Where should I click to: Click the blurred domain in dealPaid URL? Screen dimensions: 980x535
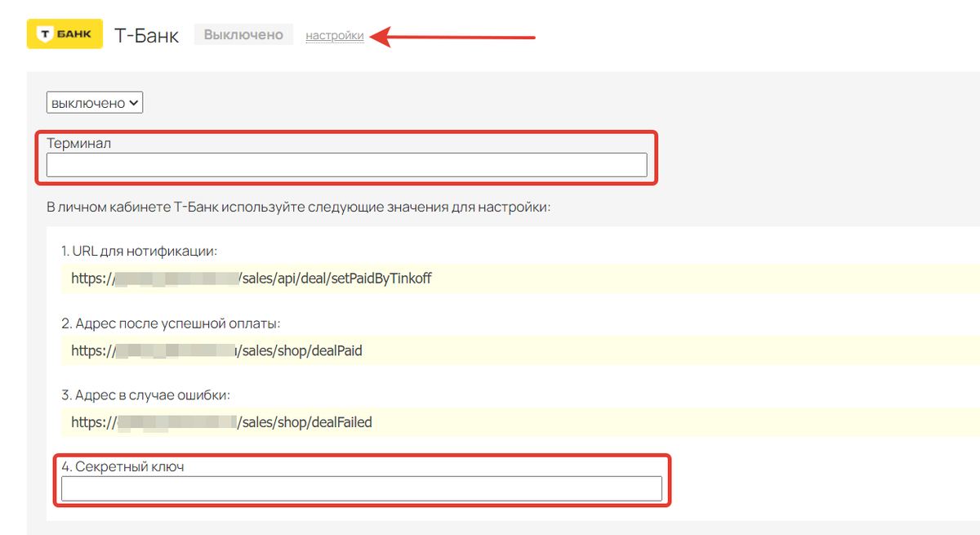tap(176, 350)
